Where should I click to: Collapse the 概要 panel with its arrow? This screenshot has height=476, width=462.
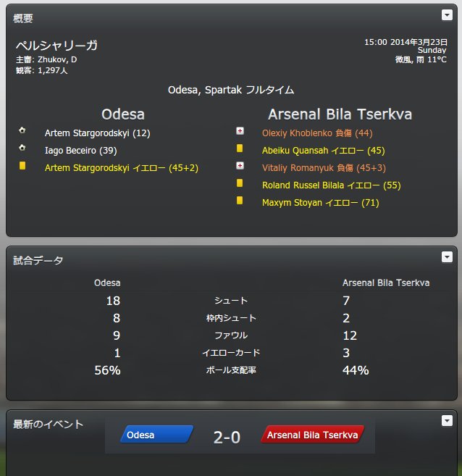[447, 15]
